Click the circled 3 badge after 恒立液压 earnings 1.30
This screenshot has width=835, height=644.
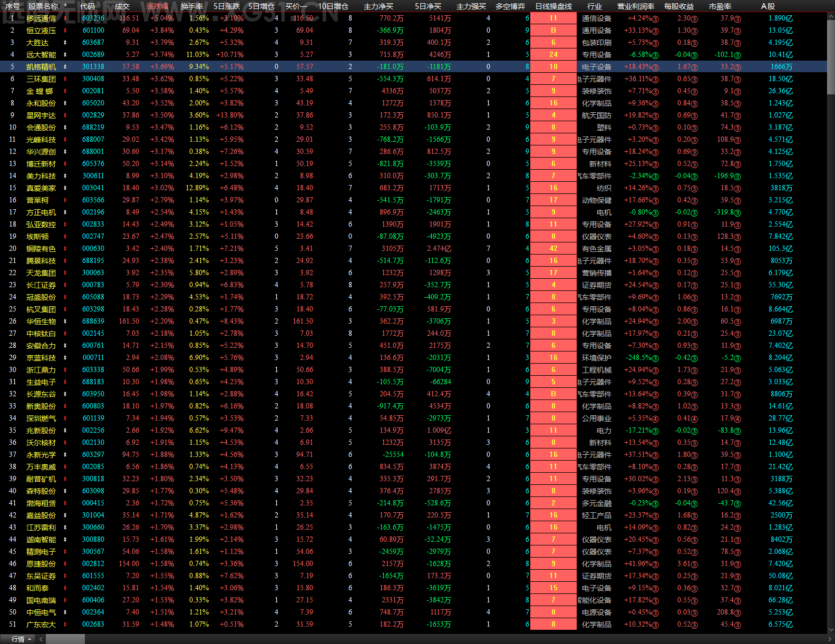(694, 31)
